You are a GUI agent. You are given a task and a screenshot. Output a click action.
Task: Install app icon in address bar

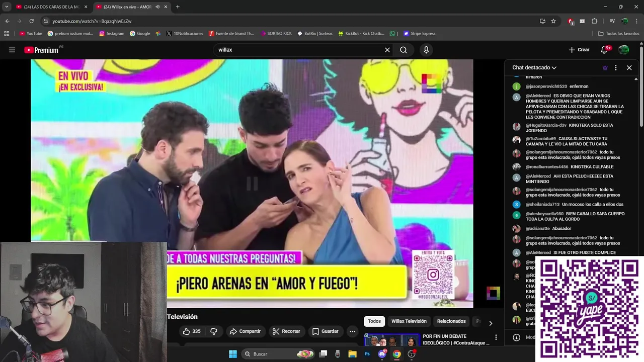pos(542,21)
